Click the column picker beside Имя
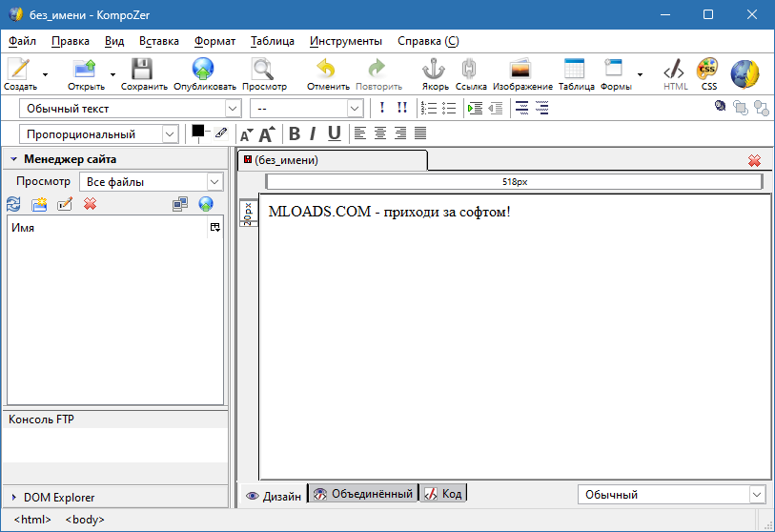775x532 pixels. click(x=215, y=227)
